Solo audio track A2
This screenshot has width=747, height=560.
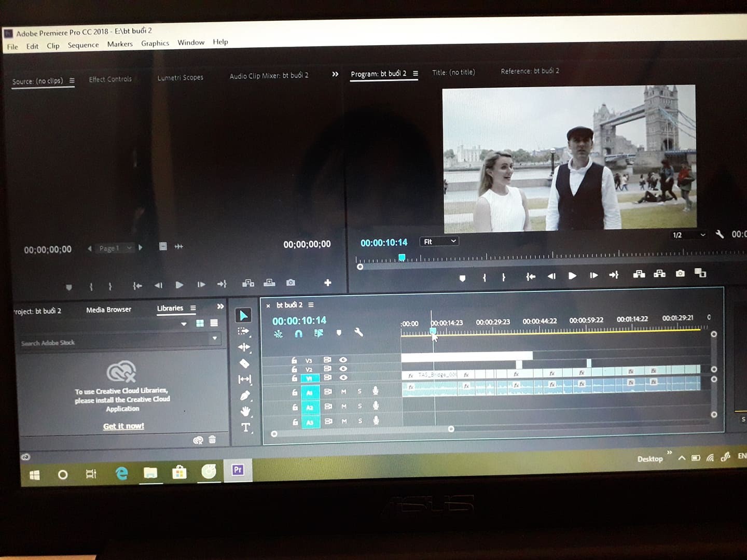pos(359,406)
